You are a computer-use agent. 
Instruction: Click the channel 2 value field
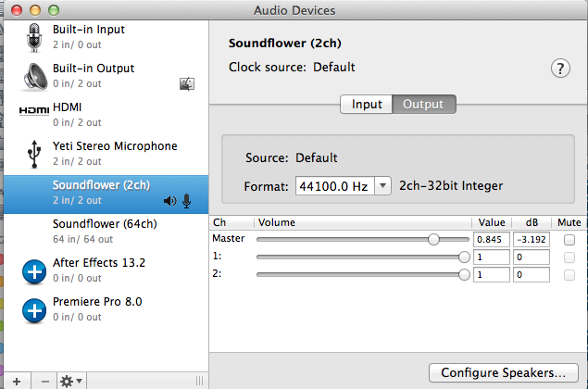click(x=492, y=274)
